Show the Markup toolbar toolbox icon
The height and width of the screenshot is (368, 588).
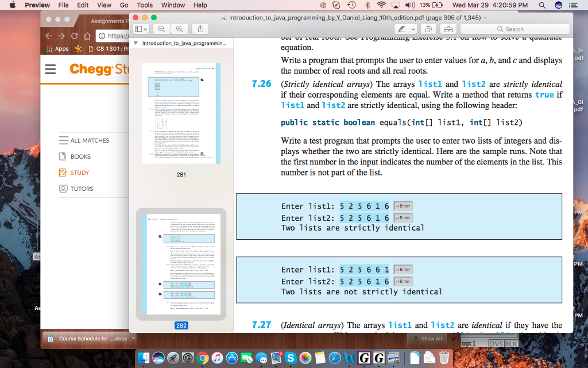[448, 29]
